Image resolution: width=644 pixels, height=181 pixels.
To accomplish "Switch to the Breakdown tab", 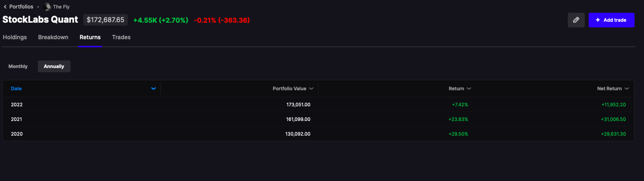I will coord(53,37).
